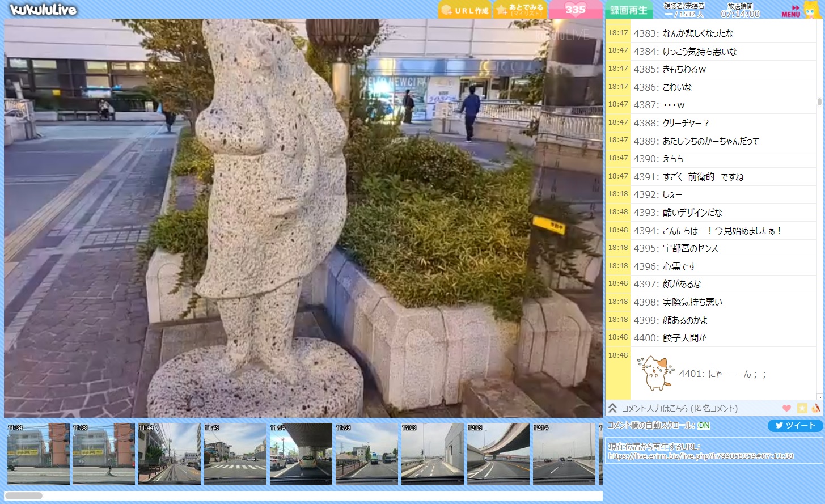Click the 録画再生 tab
This screenshot has height=504, width=825.
pyautogui.click(x=628, y=10)
